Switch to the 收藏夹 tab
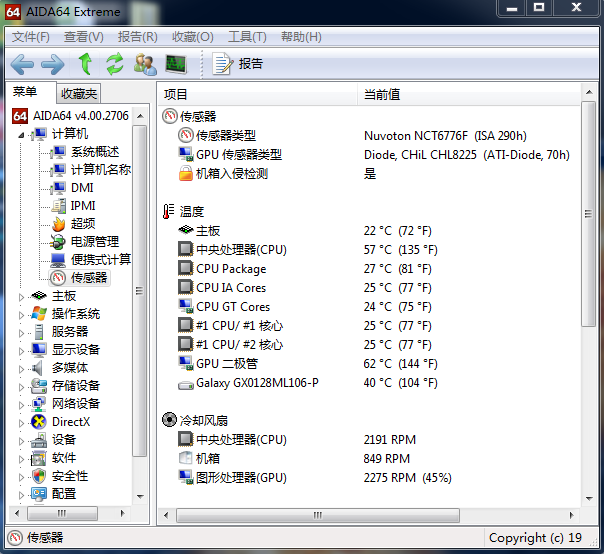 79,94
